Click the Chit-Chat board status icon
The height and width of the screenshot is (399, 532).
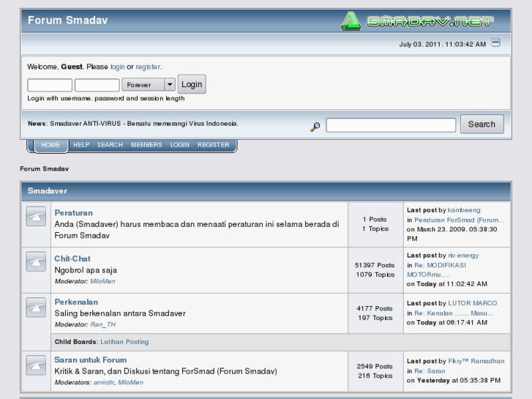tap(36, 261)
